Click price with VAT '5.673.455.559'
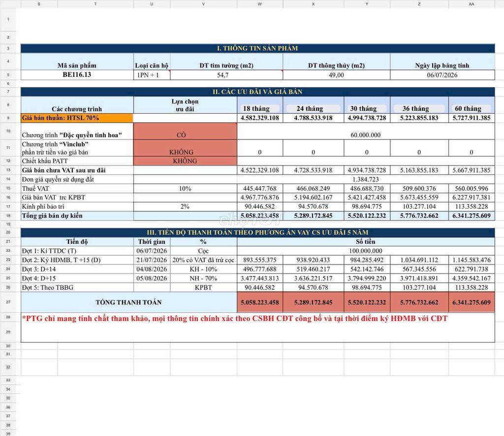504x436 pixels. pyautogui.click(x=419, y=198)
